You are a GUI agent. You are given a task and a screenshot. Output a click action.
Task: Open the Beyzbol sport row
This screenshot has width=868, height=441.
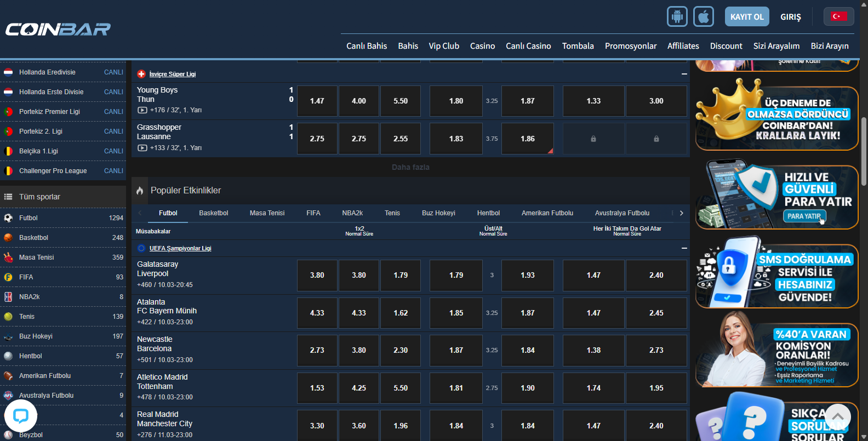(63, 434)
